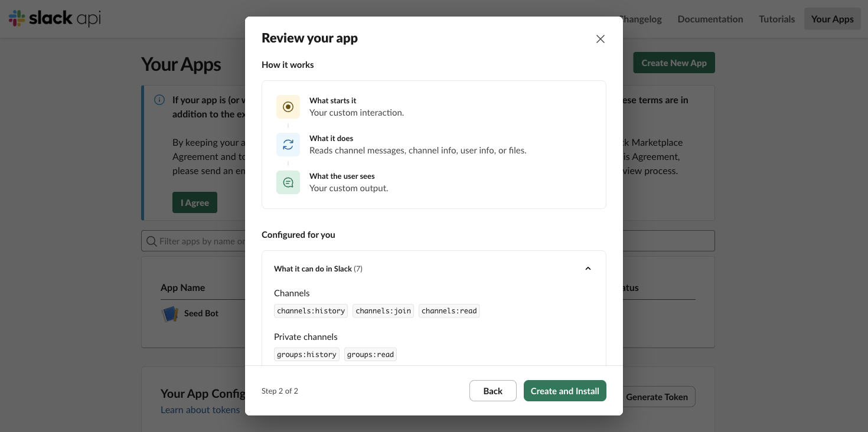Click the groups:history scope tag

pyautogui.click(x=307, y=354)
